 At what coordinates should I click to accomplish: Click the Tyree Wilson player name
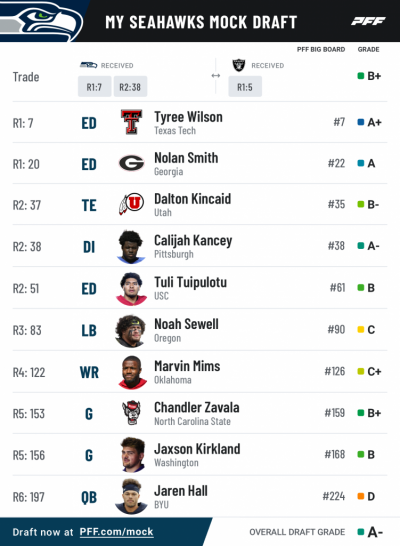188,117
